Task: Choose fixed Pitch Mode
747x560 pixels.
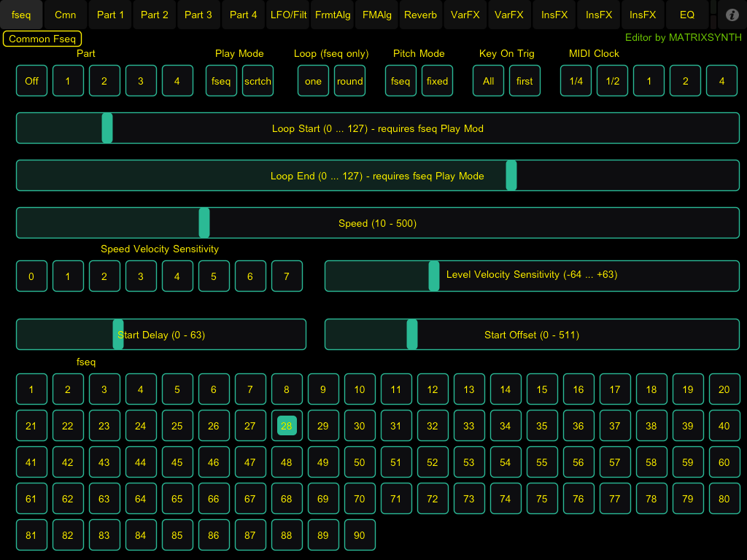Action: coord(437,81)
